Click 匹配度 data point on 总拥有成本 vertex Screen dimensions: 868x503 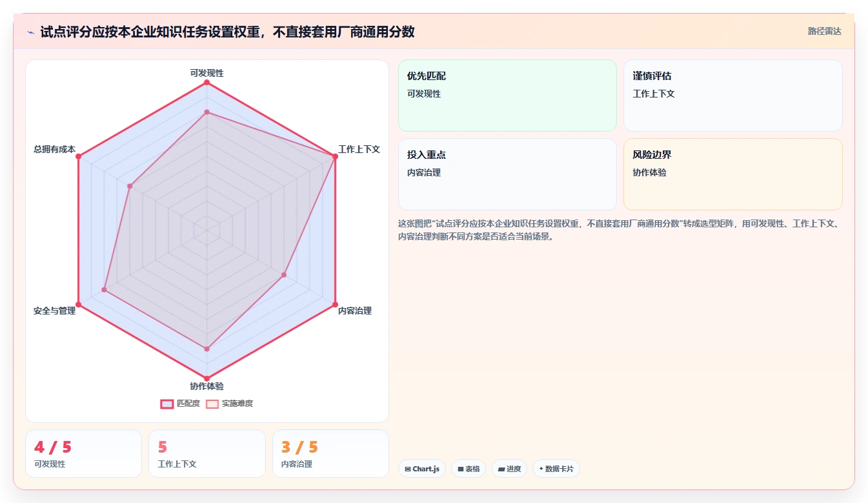point(79,156)
